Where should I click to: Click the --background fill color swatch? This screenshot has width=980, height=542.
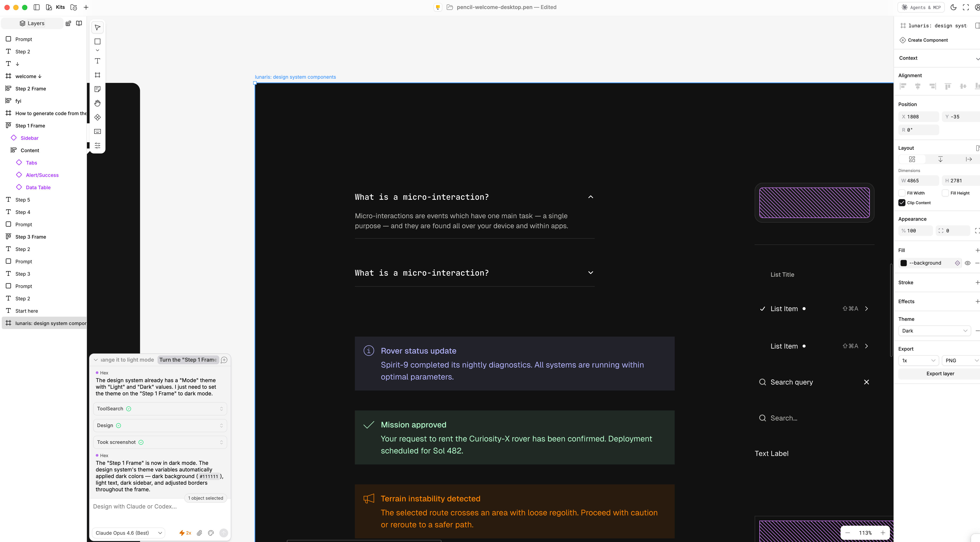click(x=903, y=263)
